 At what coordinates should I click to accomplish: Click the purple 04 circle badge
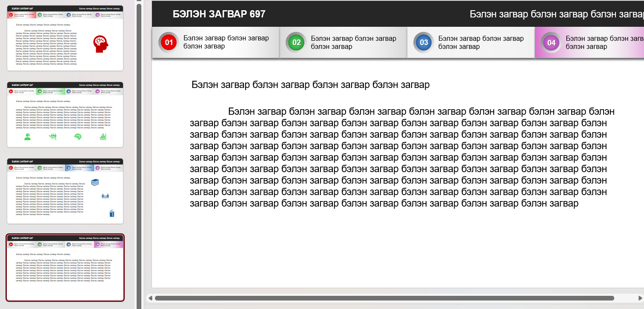coord(551,43)
